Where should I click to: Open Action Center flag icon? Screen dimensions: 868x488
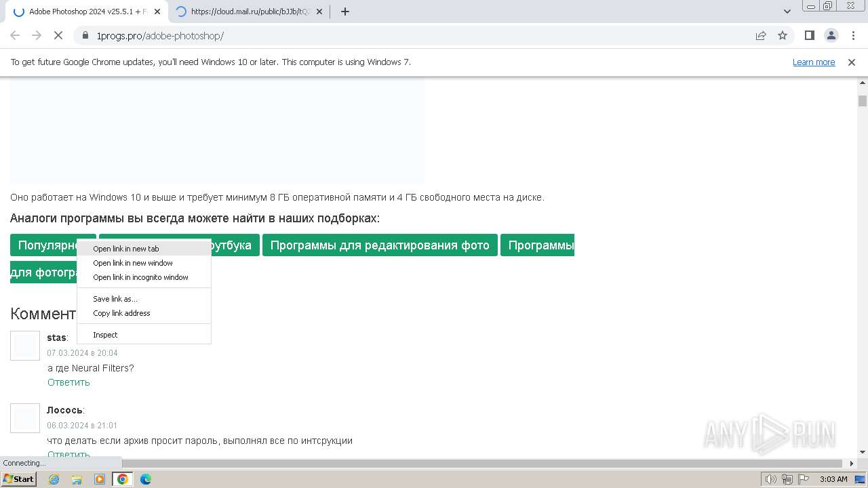802,479
